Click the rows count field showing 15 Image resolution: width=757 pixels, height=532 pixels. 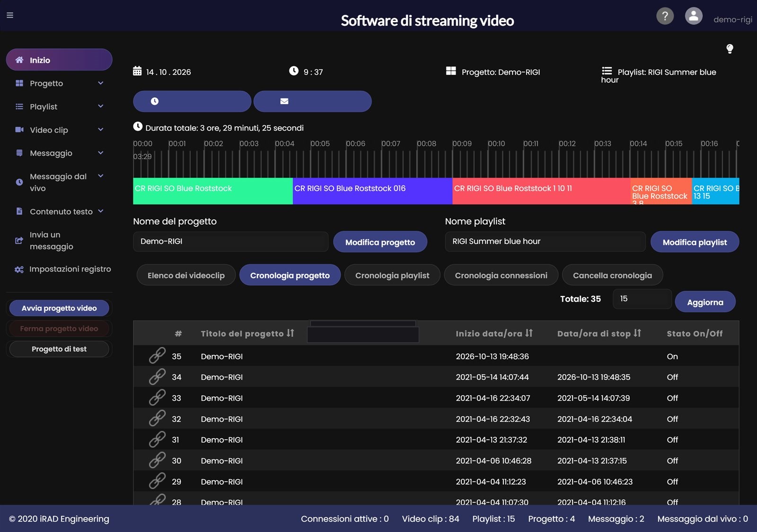[x=642, y=299]
